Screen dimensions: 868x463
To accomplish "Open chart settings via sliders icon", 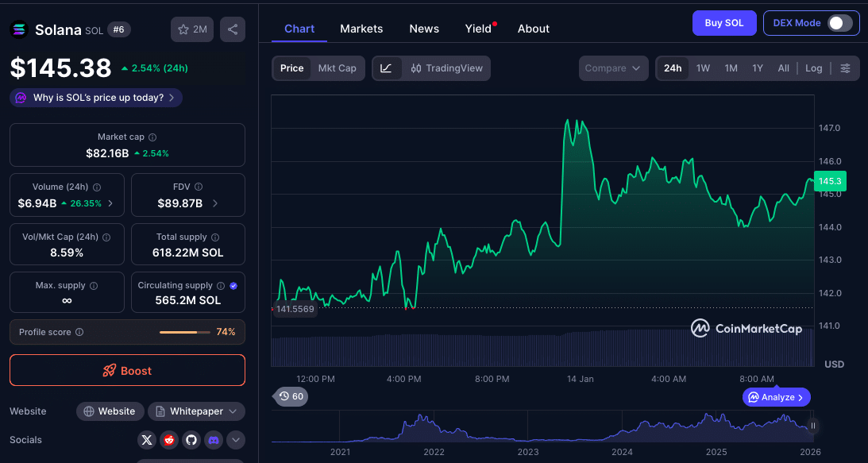I will [x=846, y=68].
